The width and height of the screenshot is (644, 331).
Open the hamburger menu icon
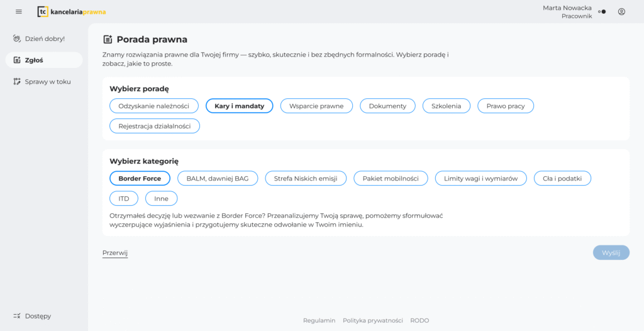19,11
